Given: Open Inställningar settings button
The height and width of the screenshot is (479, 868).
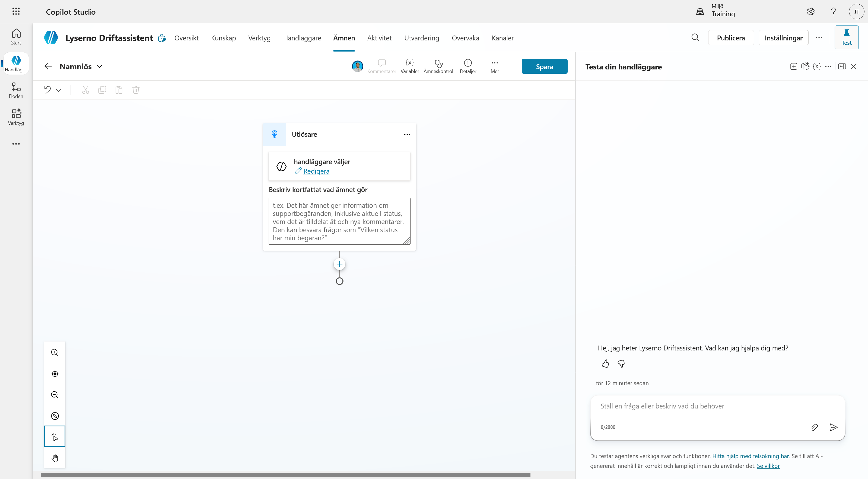Looking at the screenshot, I should 783,38.
